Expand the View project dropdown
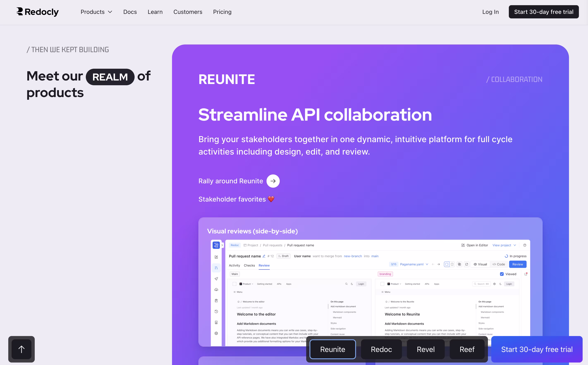 (x=504, y=245)
